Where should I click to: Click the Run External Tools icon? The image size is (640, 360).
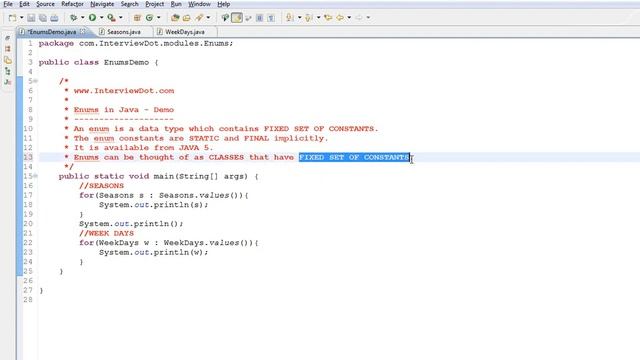[x=111, y=18]
